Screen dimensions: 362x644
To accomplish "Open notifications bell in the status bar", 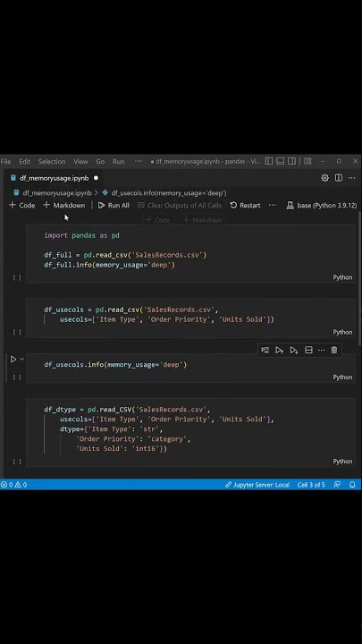I will click(352, 485).
